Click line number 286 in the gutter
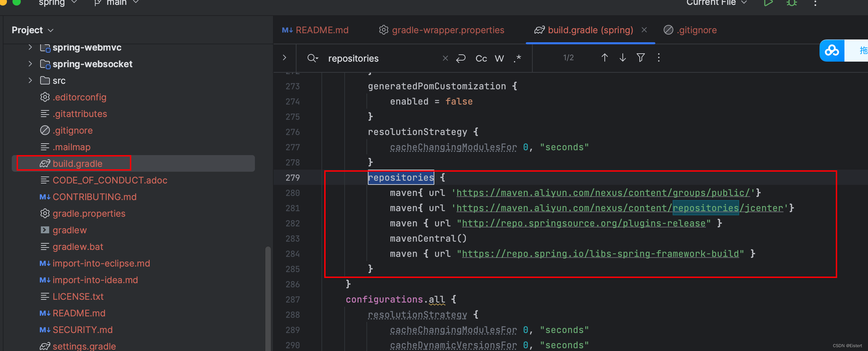 [x=293, y=284]
